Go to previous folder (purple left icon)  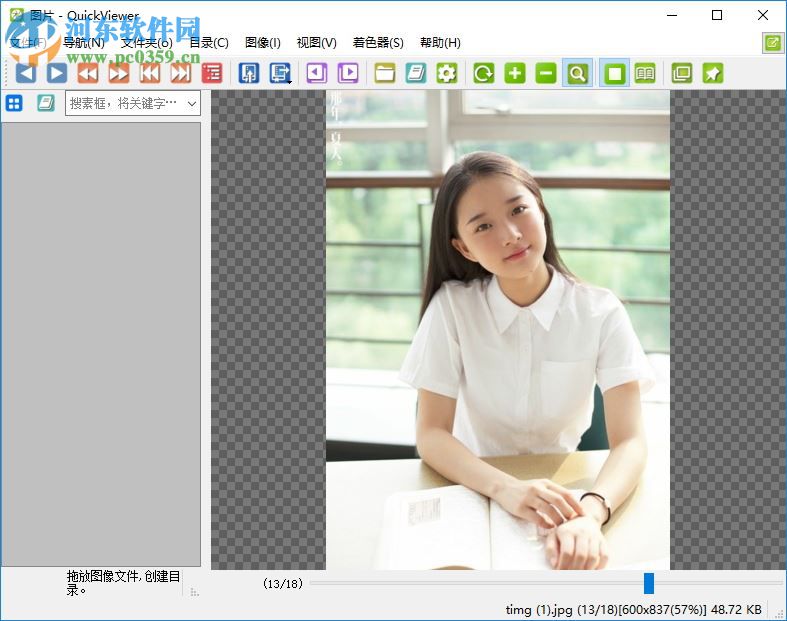317,74
